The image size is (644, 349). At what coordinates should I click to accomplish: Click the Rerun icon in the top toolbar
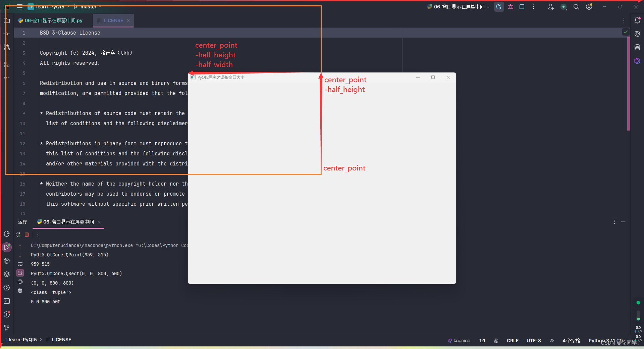[499, 7]
